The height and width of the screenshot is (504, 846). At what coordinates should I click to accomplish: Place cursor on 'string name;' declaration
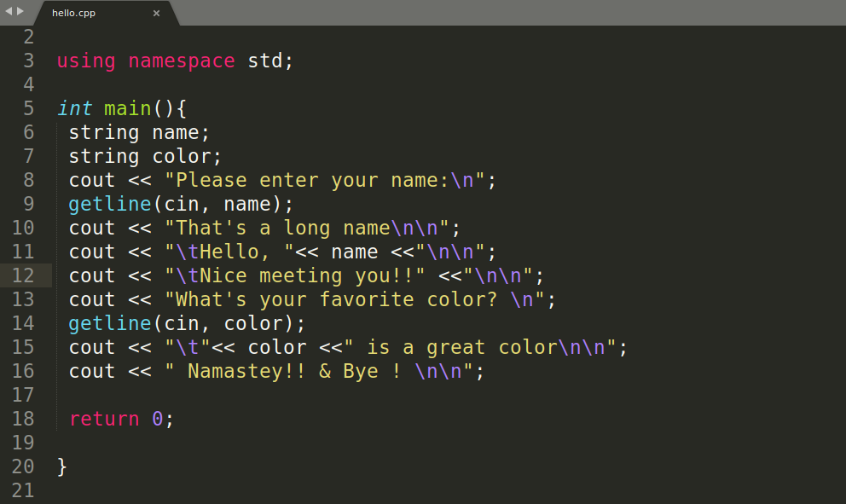(138, 132)
